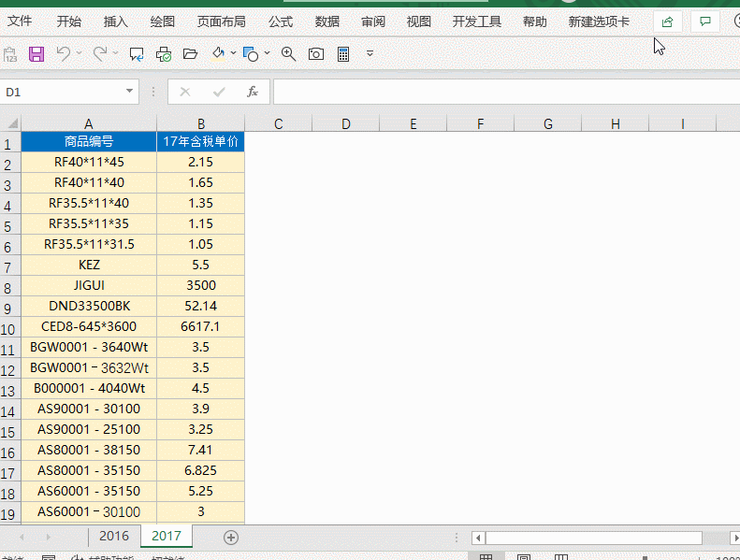Screen dimensions: 740x560
Task: Click the paste values 123 icon
Action: coord(10,54)
